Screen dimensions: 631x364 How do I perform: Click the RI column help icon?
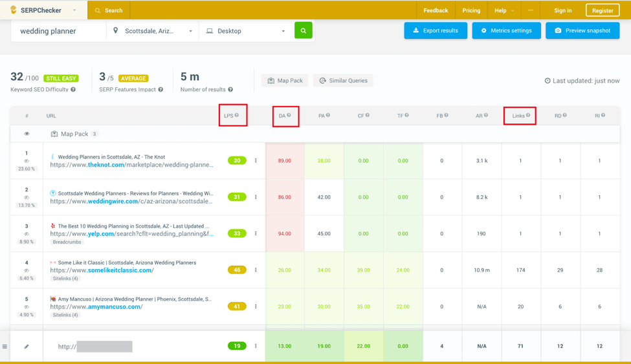(603, 115)
